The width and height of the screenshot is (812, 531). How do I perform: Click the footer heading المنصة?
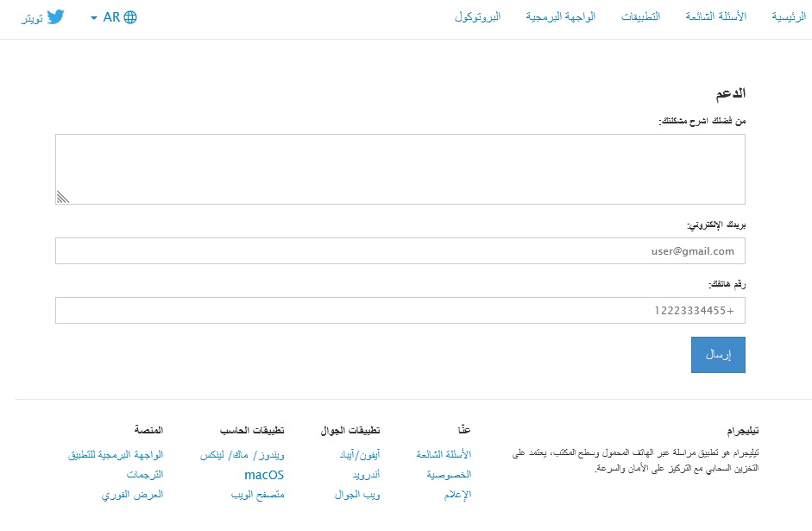tap(148, 430)
